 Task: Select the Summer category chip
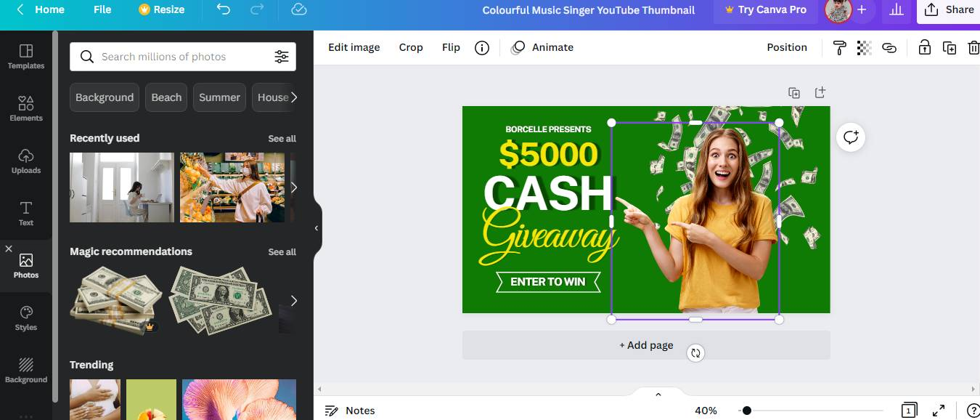[219, 97]
